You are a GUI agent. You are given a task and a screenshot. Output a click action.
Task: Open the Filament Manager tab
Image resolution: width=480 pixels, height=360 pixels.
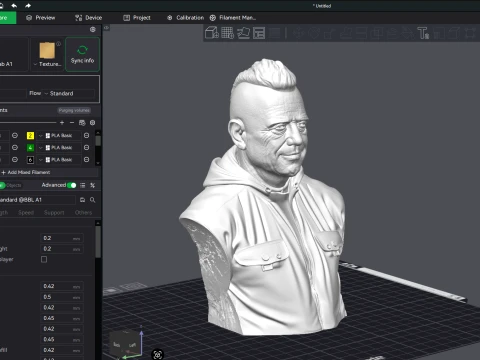(x=233, y=18)
